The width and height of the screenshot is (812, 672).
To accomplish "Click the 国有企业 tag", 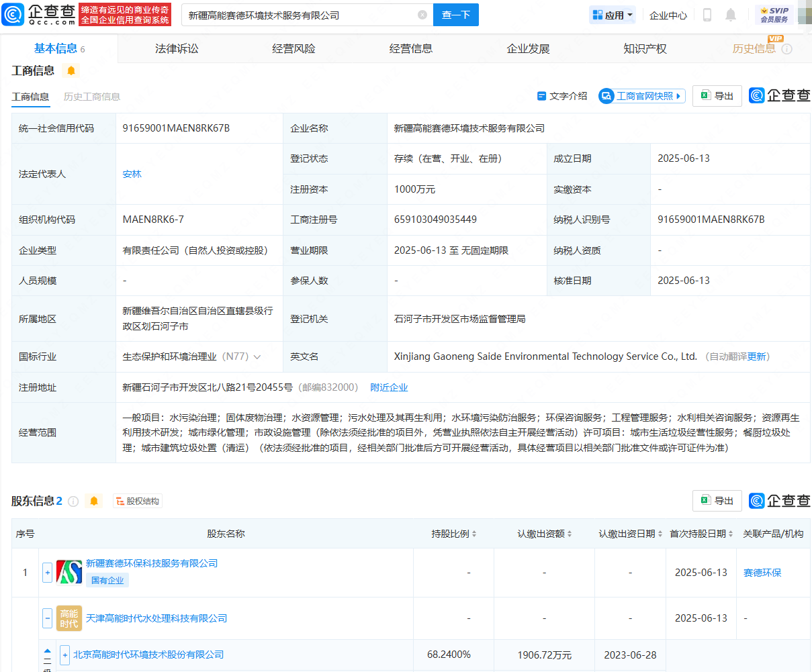I will [x=107, y=581].
